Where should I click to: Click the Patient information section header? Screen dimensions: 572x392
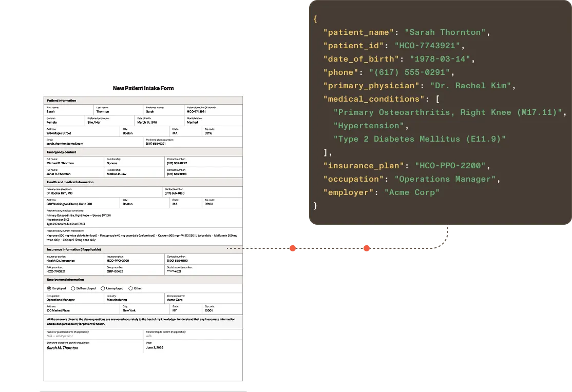point(143,100)
